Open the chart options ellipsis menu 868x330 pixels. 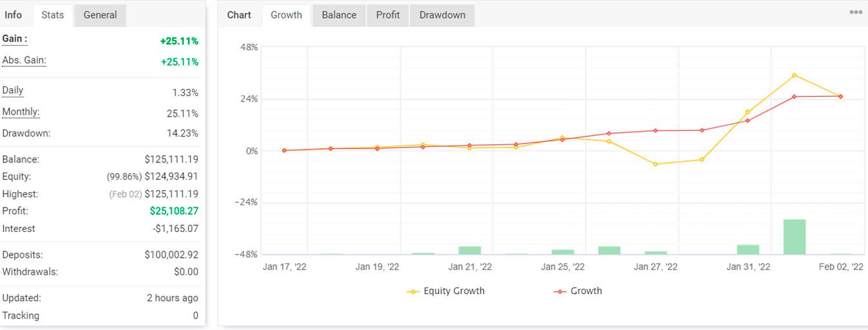(x=855, y=13)
